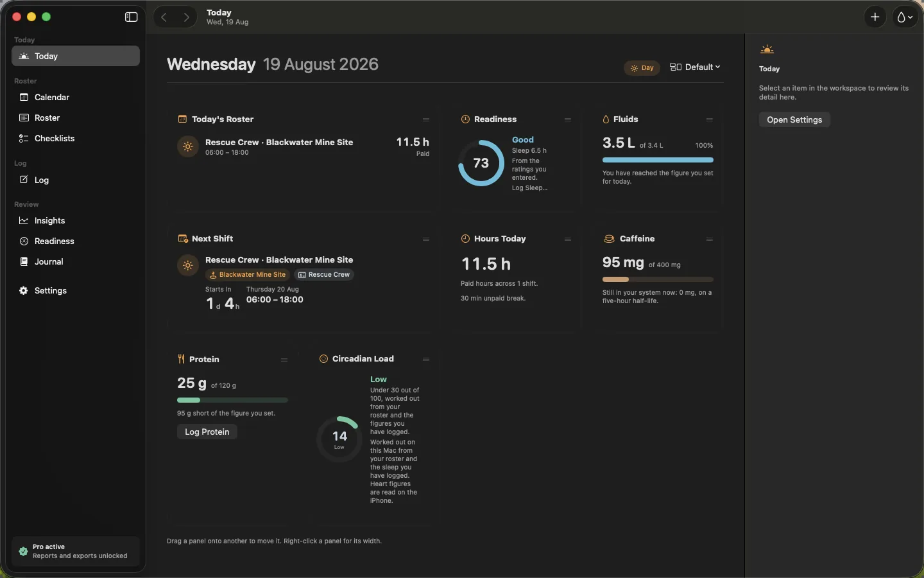Open the Log sidebar item

click(76, 180)
